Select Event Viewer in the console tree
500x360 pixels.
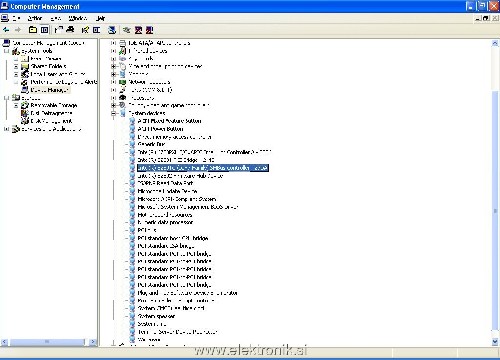[x=46, y=59]
